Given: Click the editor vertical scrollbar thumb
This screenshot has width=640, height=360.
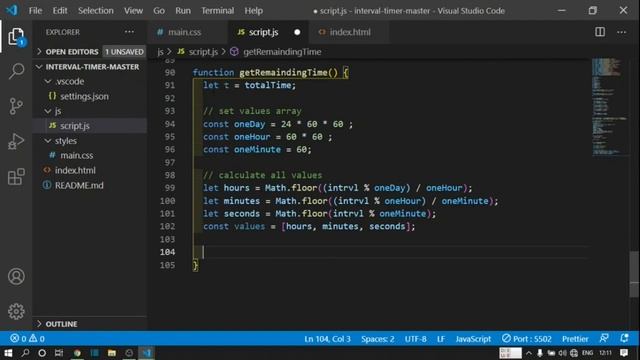Looking at the screenshot, I should (x=634, y=274).
